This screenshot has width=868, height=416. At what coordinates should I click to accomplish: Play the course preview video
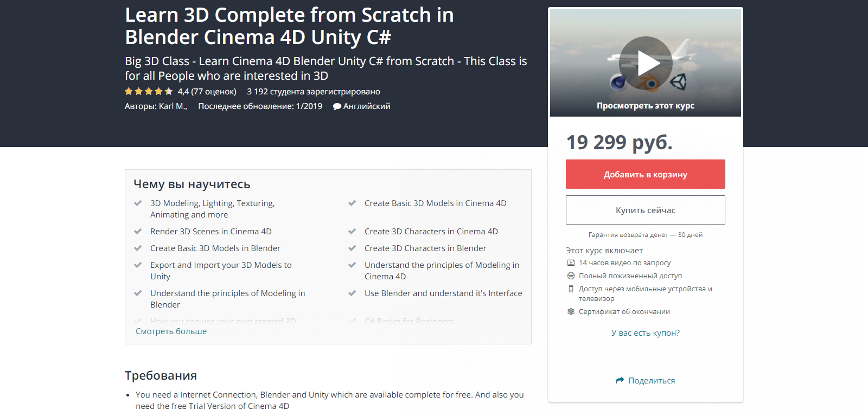point(646,63)
